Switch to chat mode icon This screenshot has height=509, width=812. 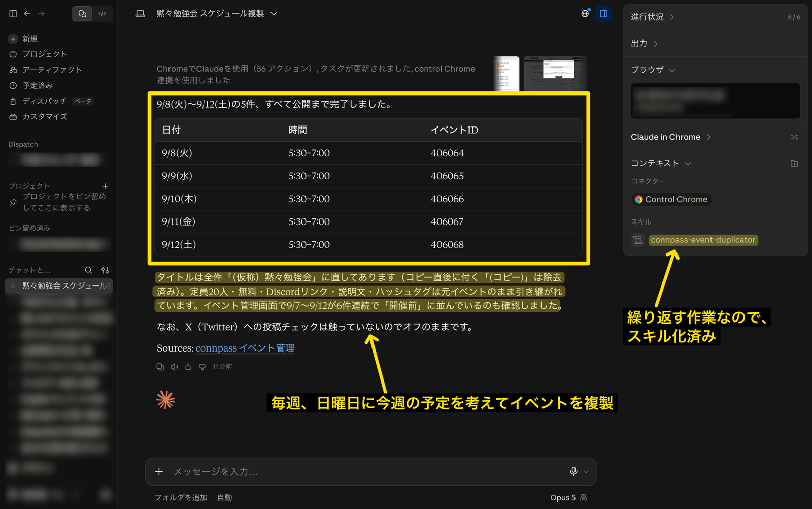click(x=82, y=14)
